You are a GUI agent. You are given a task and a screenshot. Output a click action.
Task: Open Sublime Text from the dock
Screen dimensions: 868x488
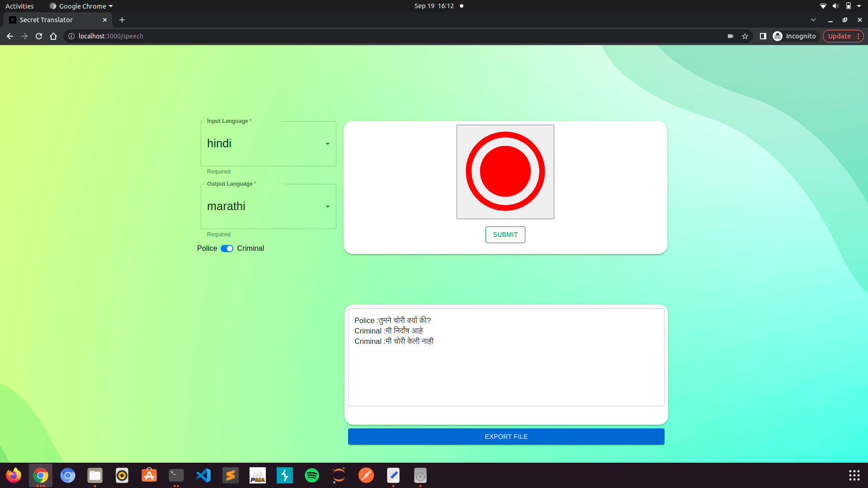tap(231, 475)
